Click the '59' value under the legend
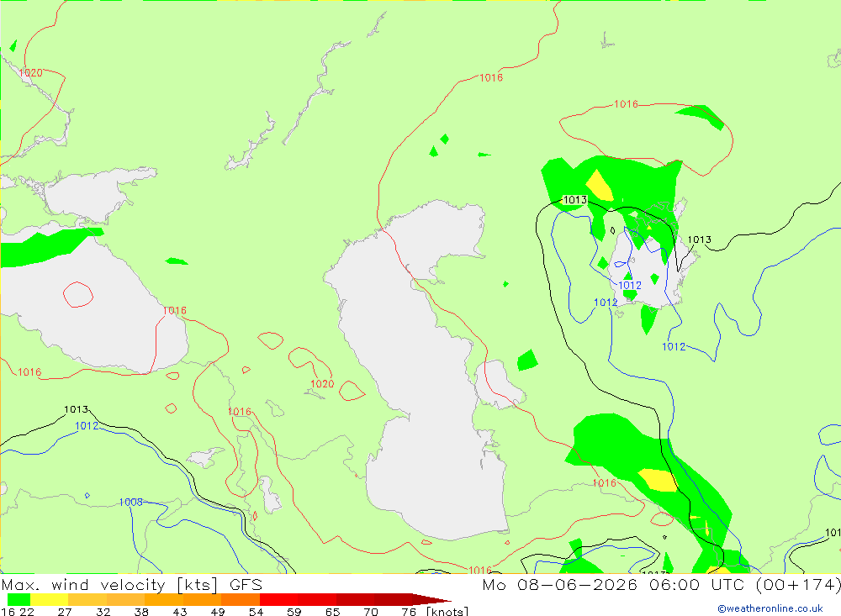This screenshot has height=616, width=841. point(294,612)
